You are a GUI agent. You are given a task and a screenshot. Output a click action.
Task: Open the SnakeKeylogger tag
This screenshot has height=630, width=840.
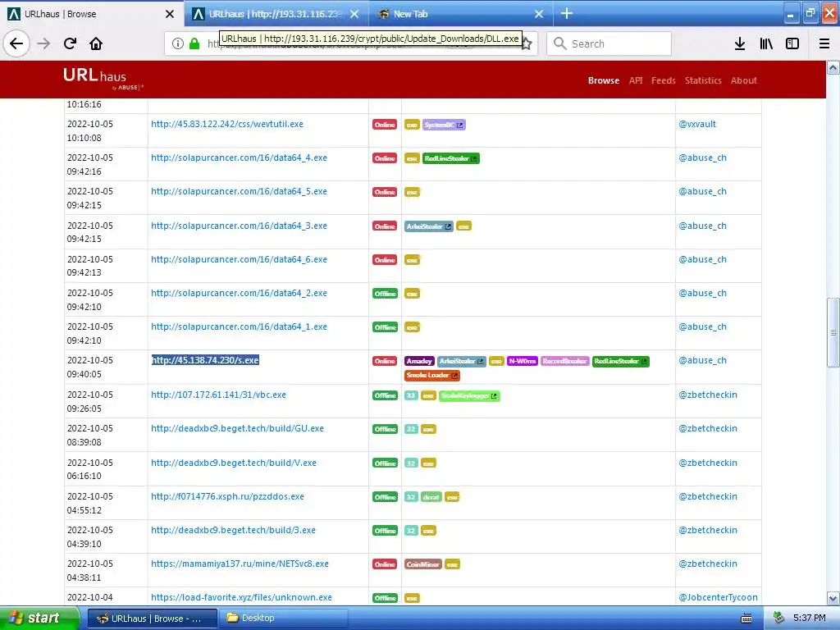click(468, 396)
